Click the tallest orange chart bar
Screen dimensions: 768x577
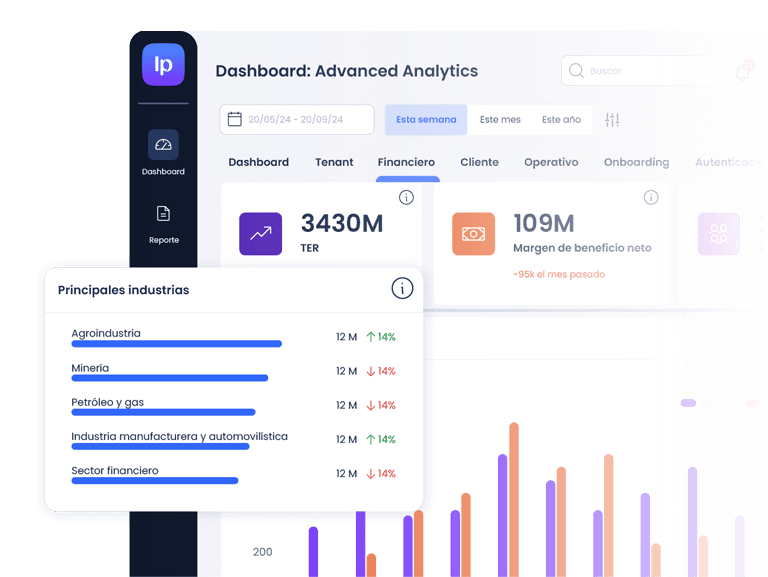pyautogui.click(x=514, y=499)
